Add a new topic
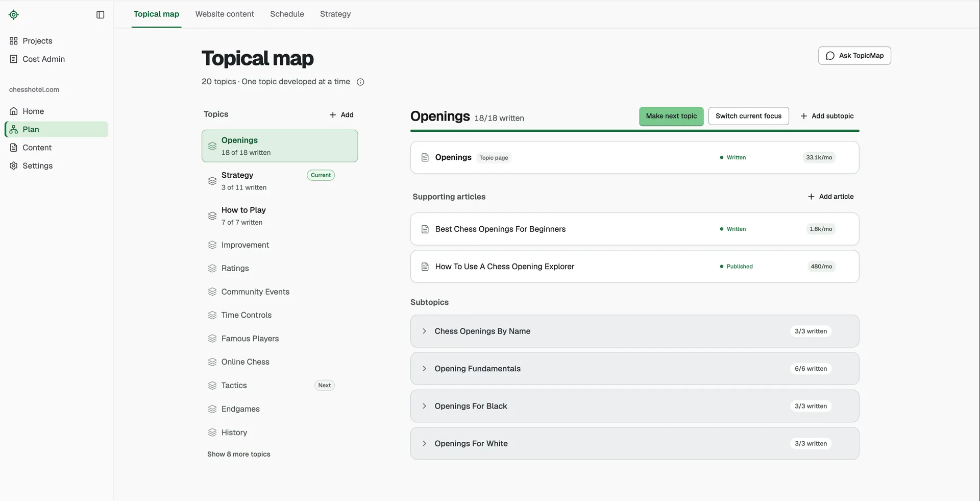 pyautogui.click(x=341, y=115)
